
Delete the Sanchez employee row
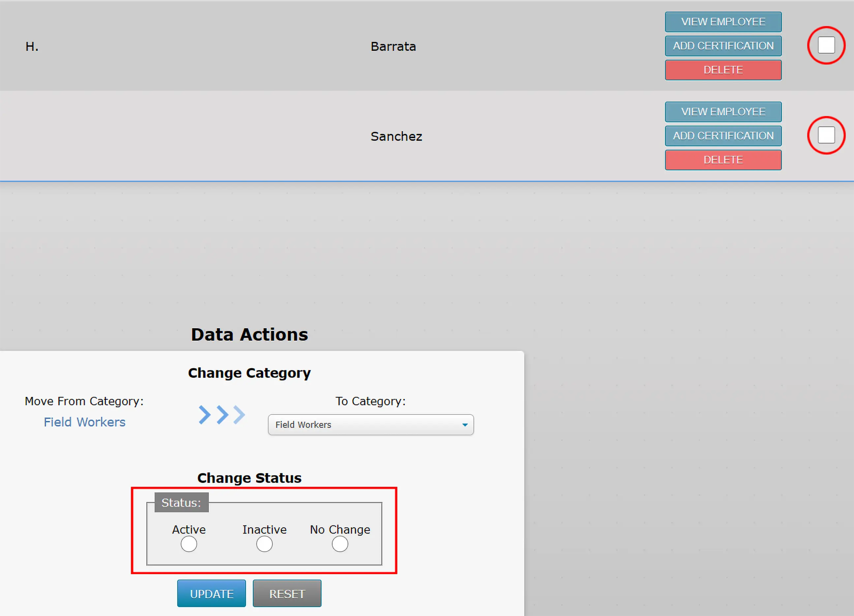[x=723, y=160]
